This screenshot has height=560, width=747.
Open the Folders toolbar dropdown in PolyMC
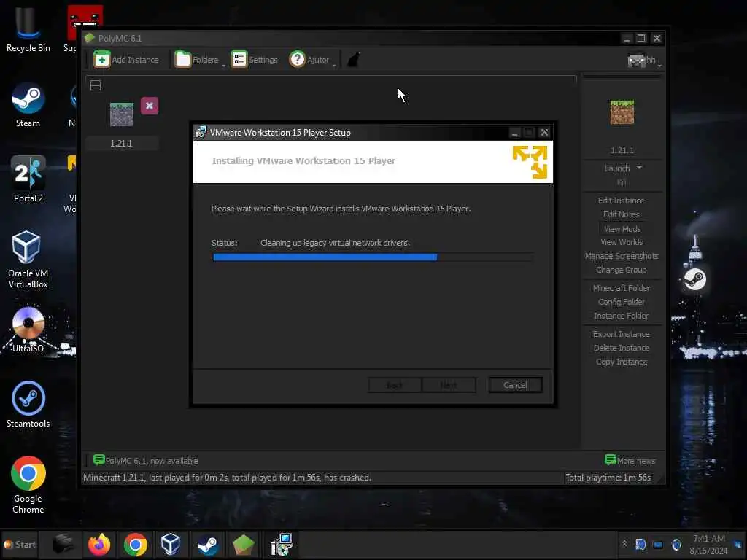[x=200, y=60]
